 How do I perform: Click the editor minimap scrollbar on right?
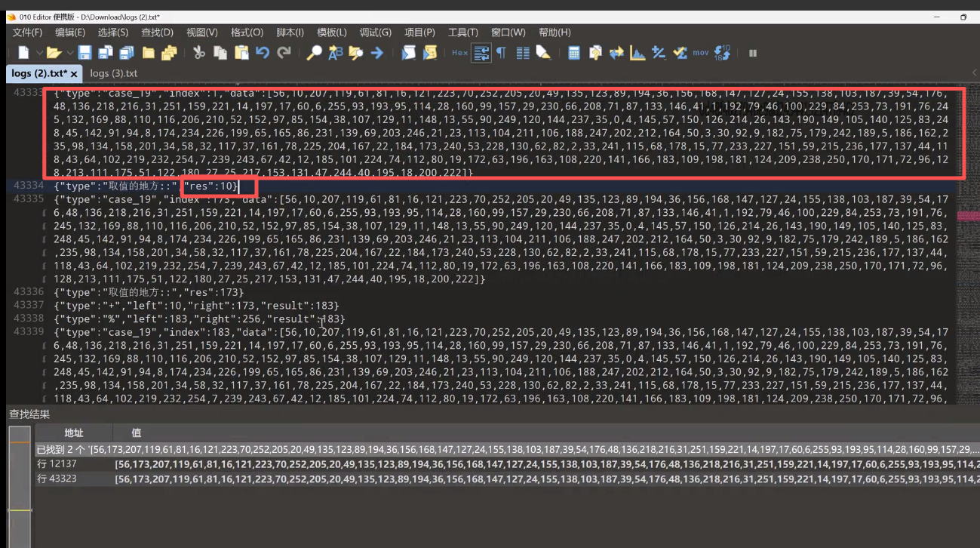(x=968, y=245)
